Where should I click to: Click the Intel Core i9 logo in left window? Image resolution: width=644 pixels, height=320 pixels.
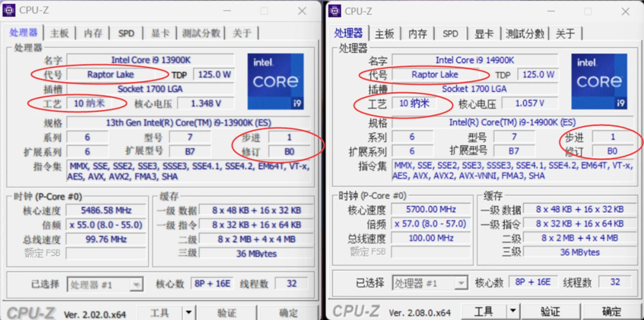pyautogui.click(x=275, y=81)
